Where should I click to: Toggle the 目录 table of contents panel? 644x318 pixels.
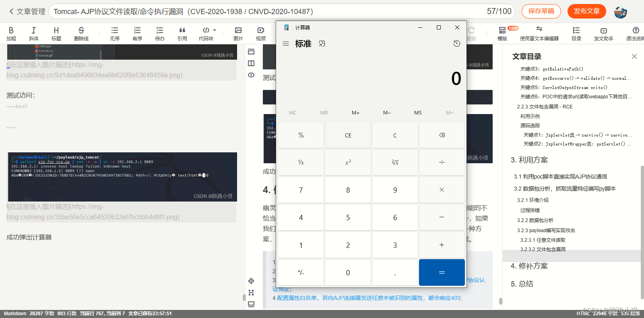(x=576, y=34)
